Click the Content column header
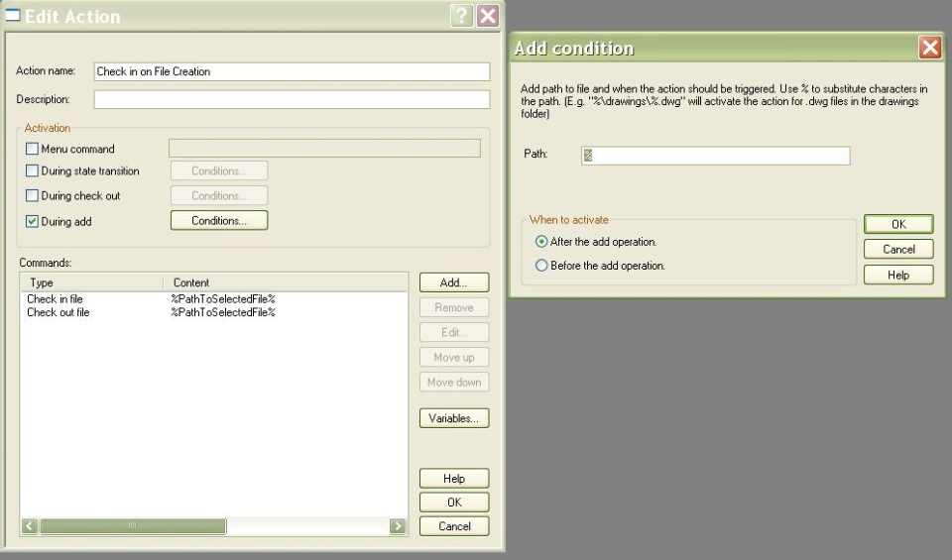The width and height of the screenshot is (952, 560). click(286, 282)
